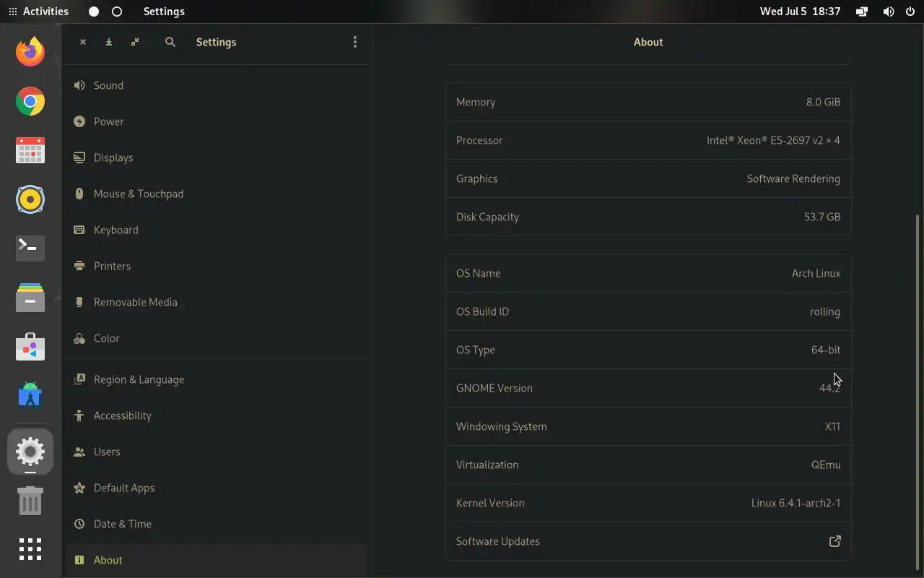Image resolution: width=924 pixels, height=578 pixels.
Task: Open Date & Time settings
Action: coord(217,524)
